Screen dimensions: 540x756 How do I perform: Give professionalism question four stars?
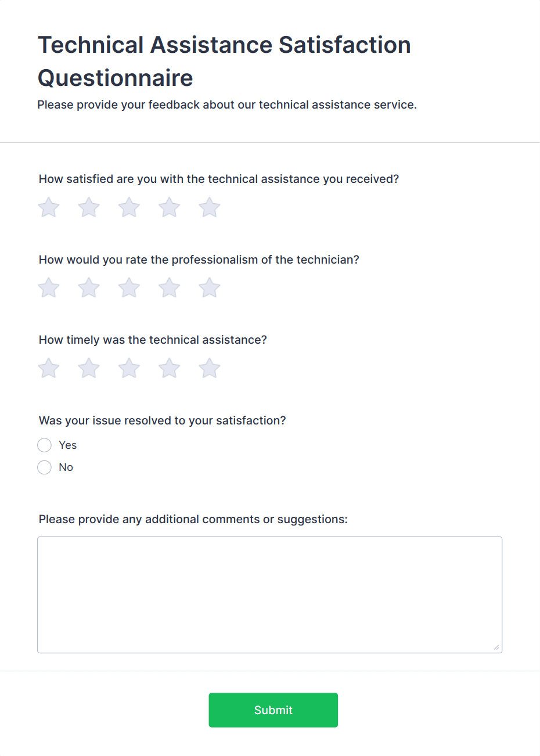pyautogui.click(x=170, y=287)
